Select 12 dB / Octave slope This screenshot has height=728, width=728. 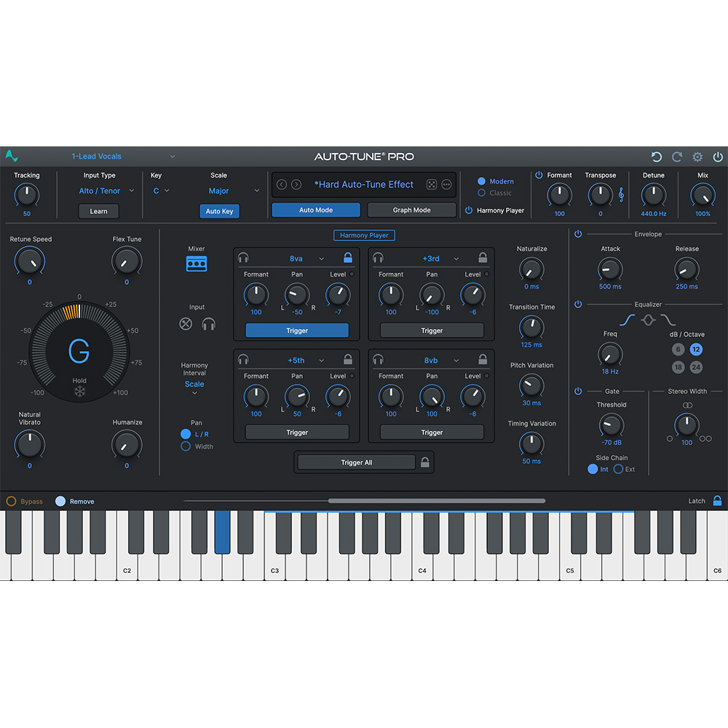(695, 349)
